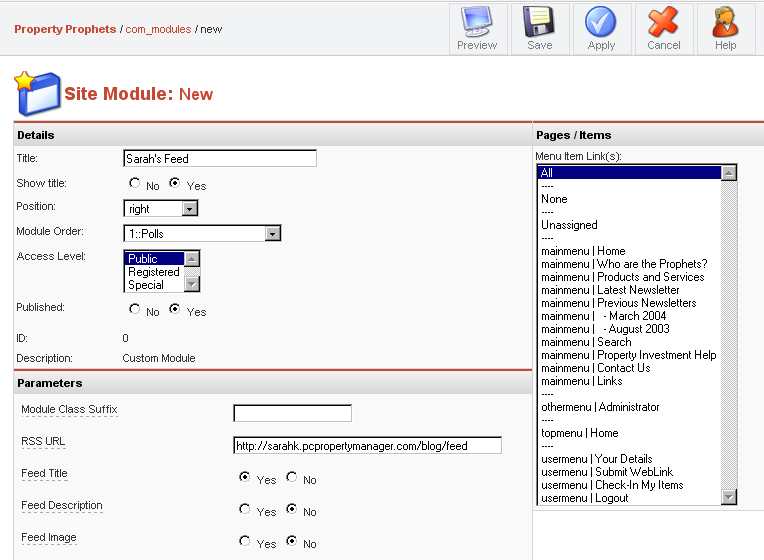Click the Module Class Suffix label

[69, 409]
